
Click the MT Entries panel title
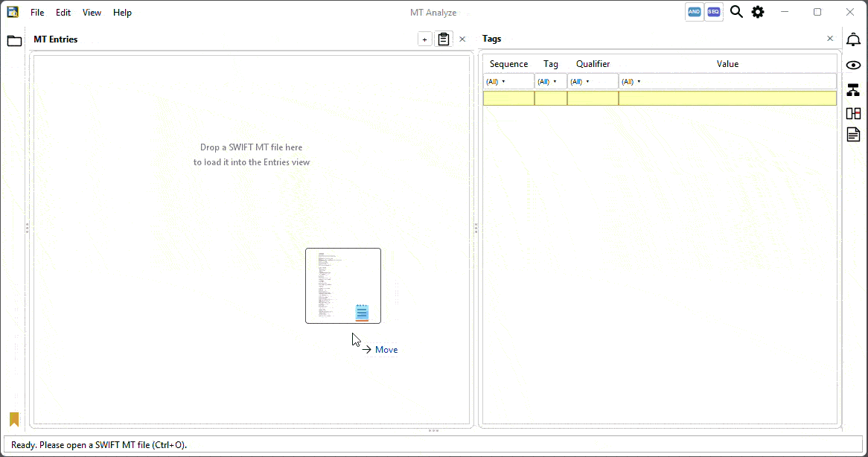pyautogui.click(x=55, y=39)
